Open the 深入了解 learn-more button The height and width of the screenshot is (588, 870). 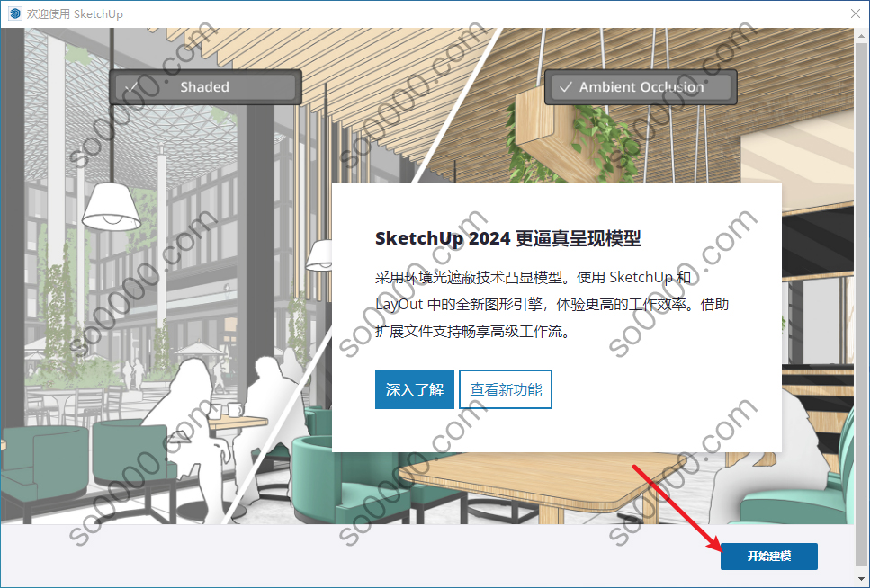click(x=415, y=389)
